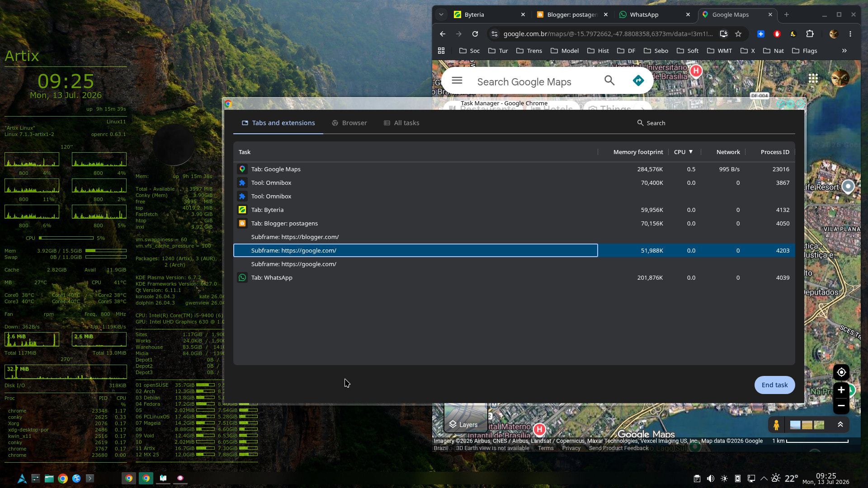Select the Tabs and extensions tab
The image size is (868, 488).
(278, 123)
